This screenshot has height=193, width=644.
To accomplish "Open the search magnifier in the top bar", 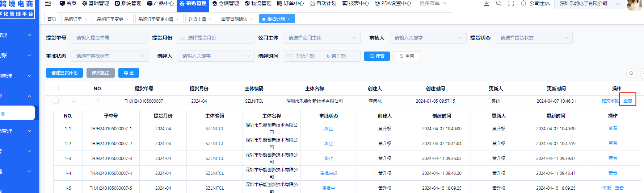I will click(499, 3).
